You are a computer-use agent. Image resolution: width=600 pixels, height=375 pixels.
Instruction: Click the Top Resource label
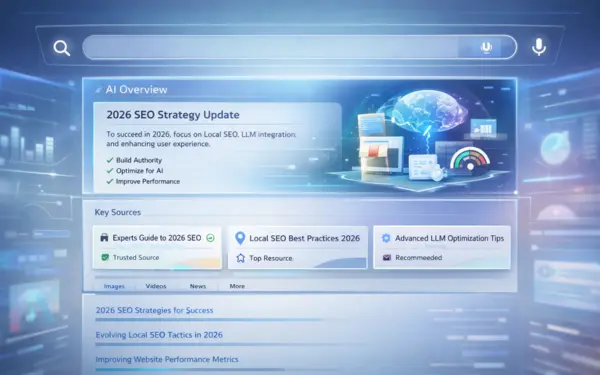click(271, 258)
